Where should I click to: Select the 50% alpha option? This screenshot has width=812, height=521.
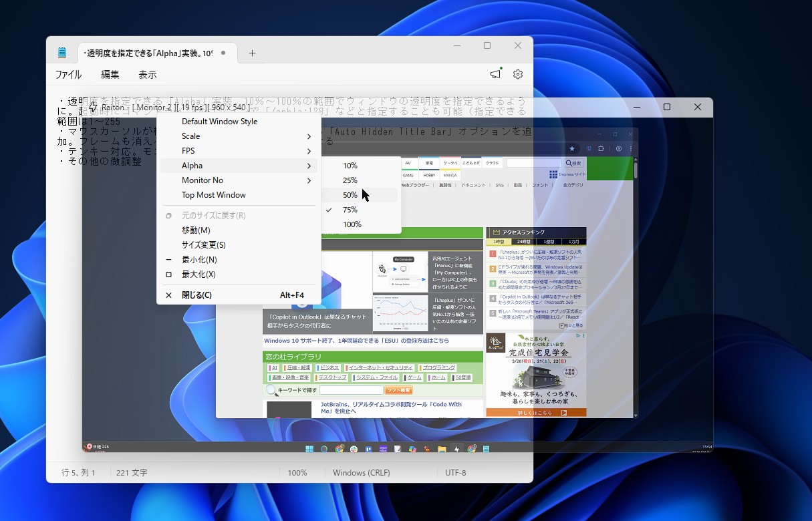(350, 194)
